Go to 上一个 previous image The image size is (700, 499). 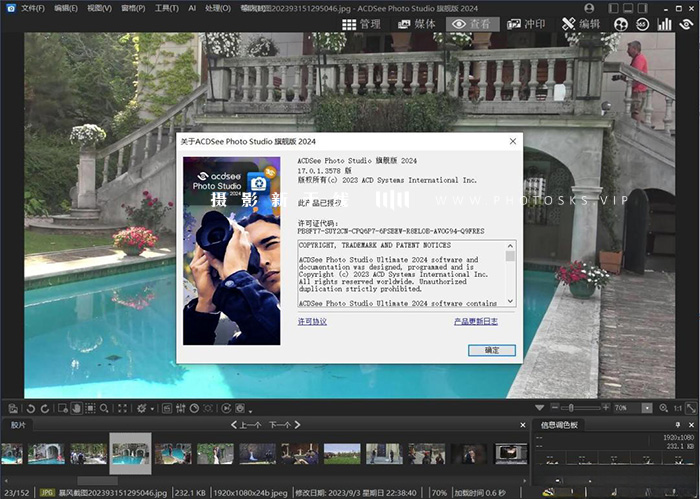point(246,425)
